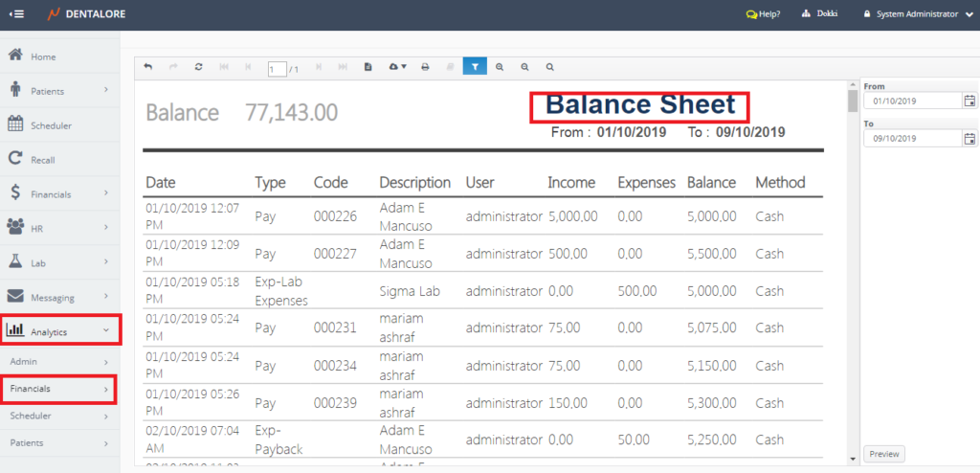Zoom out of the report

coord(524,67)
